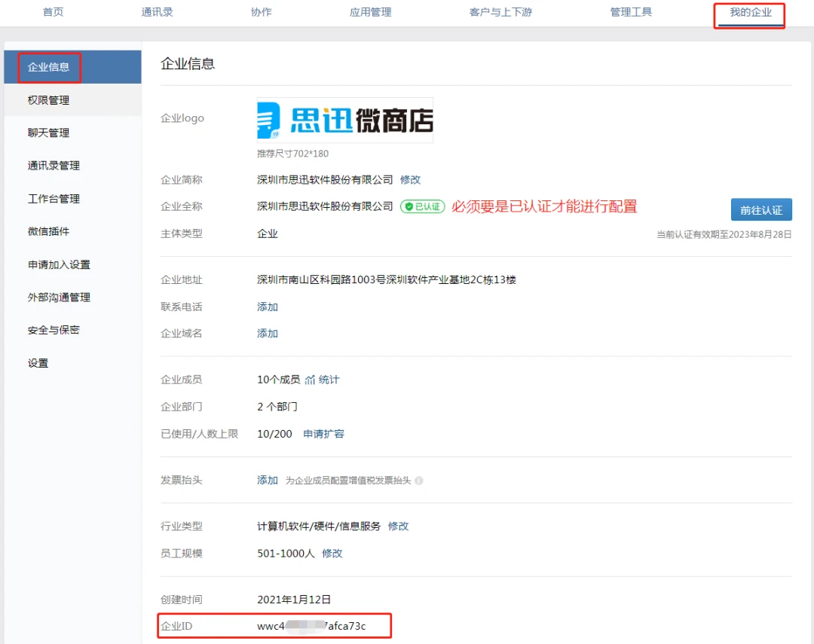The width and height of the screenshot is (814, 644).
Task: Click the 2 个部门 value
Action: point(277,407)
